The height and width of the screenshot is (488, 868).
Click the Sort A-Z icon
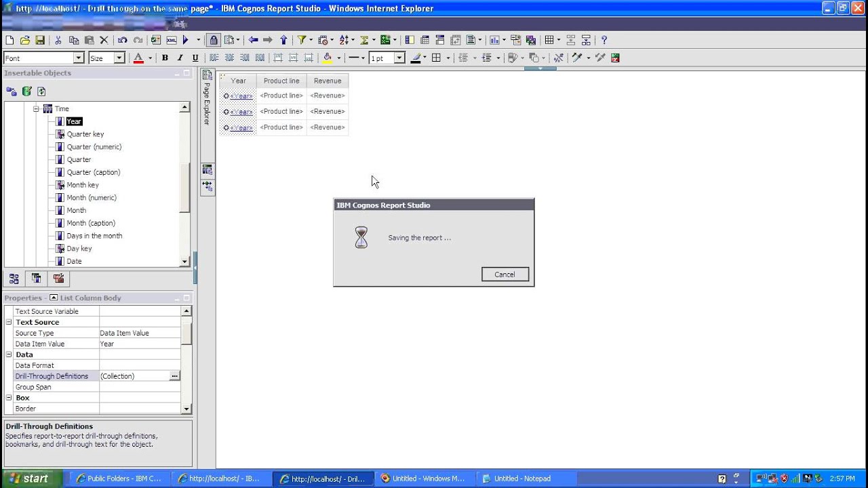pyautogui.click(x=344, y=40)
